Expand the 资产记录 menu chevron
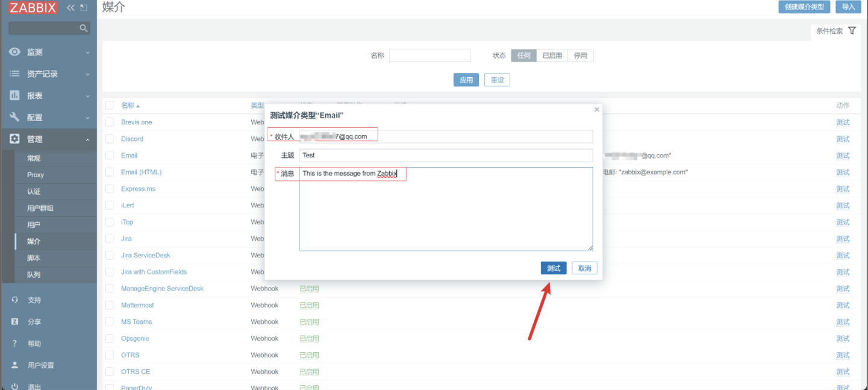The width and height of the screenshot is (868, 390). pyautogui.click(x=87, y=74)
